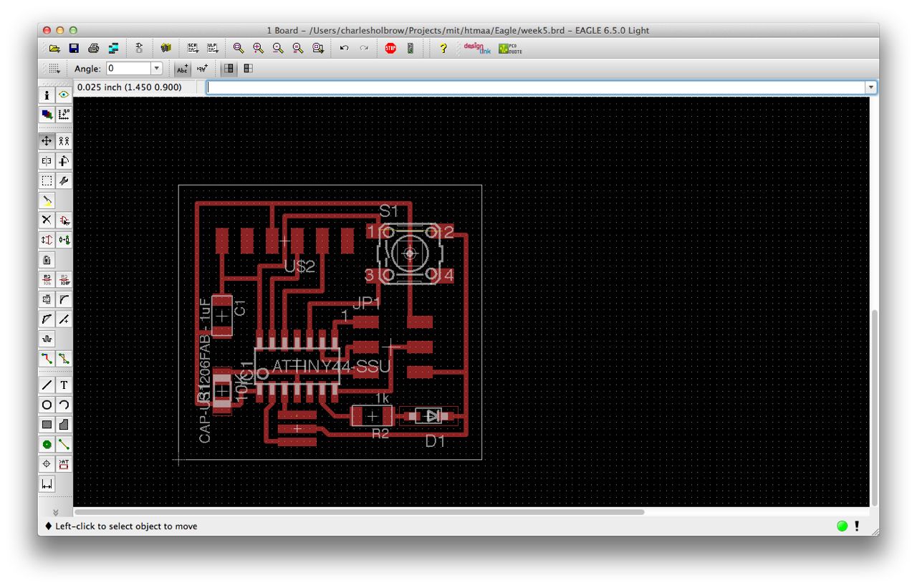
Task: Switch to the schematic editor
Action: click(x=139, y=48)
